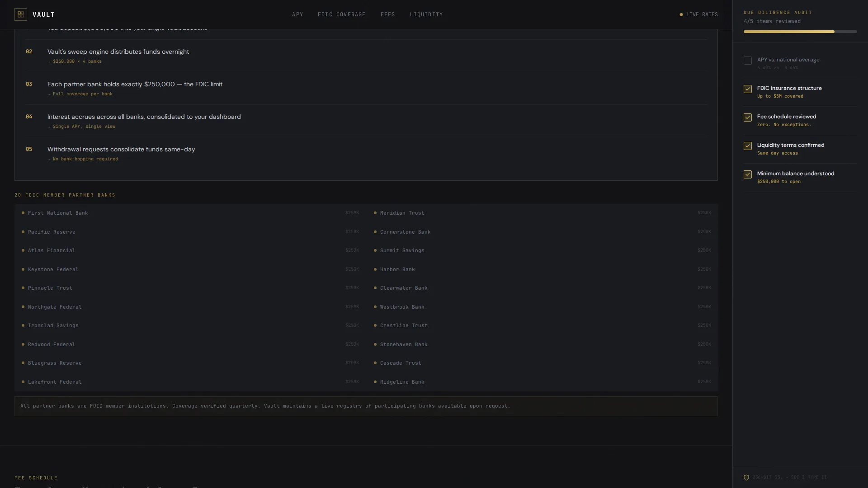Select Ridgeline Bank row
The image size is (868, 488).
click(x=542, y=382)
